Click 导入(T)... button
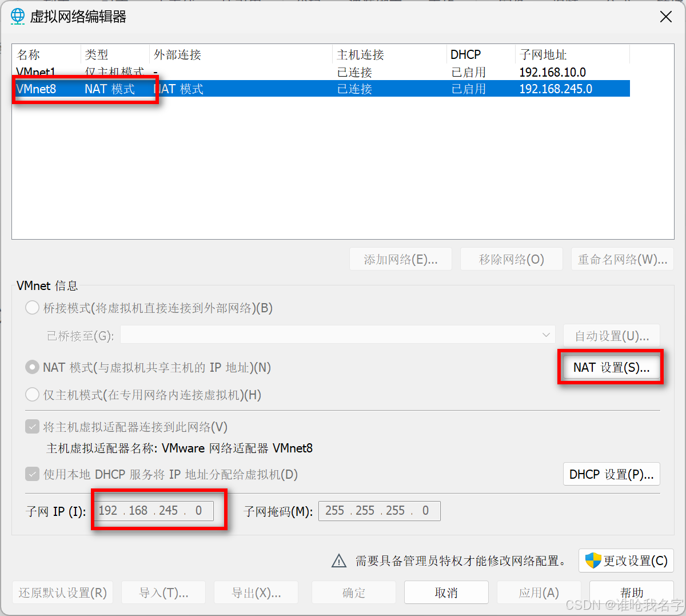The height and width of the screenshot is (616, 686). click(163, 593)
